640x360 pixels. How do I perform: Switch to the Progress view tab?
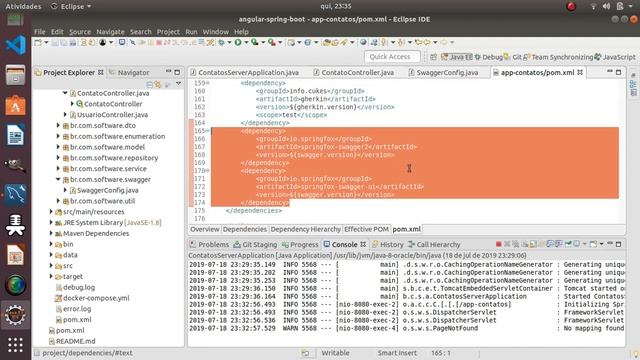click(x=300, y=244)
